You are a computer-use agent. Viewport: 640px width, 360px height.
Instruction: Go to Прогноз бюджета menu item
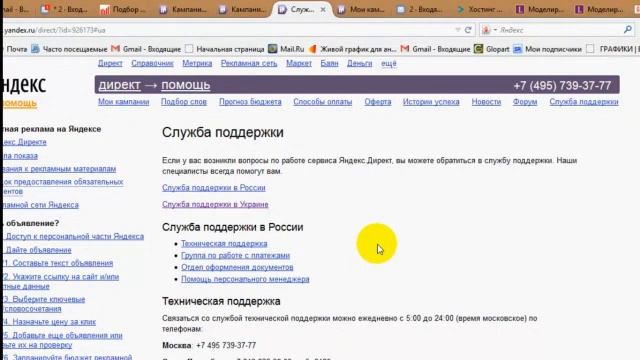[250, 102]
